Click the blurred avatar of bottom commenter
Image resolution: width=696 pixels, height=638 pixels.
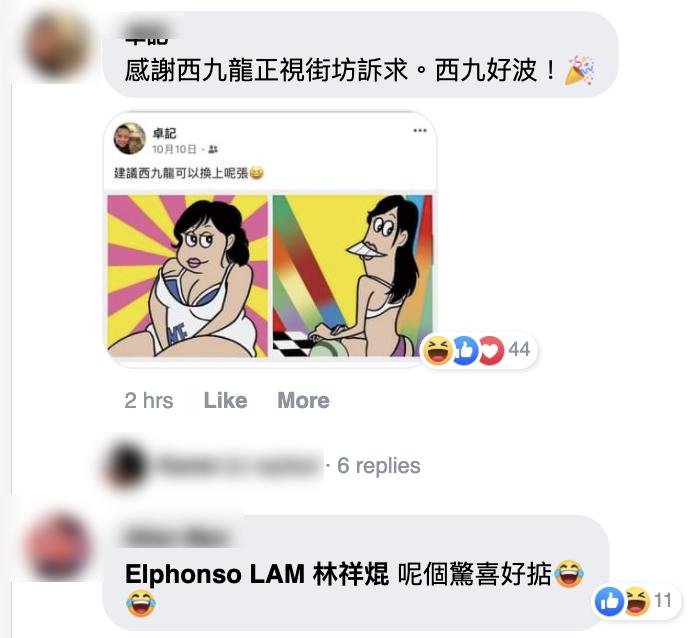57,546
